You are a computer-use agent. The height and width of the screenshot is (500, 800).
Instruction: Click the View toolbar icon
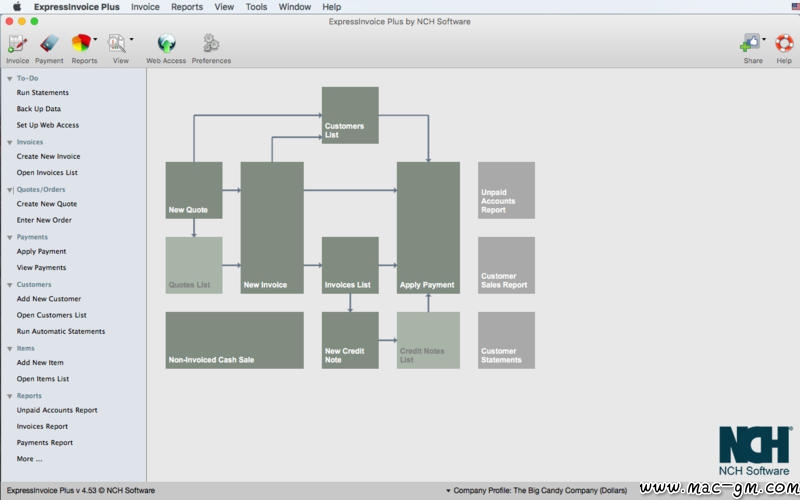pyautogui.click(x=117, y=44)
